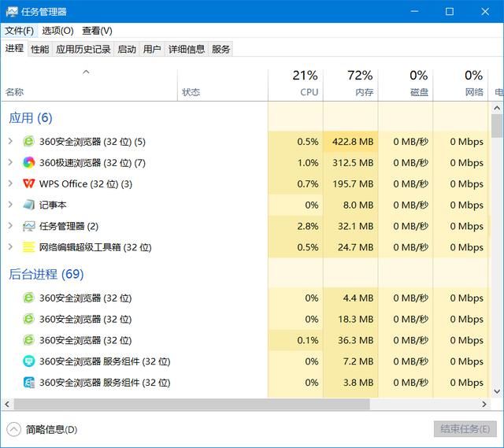This screenshot has height=448, width=504.
Task: Click the 网络编辑超级工具箱 yellow icon
Action: click(x=28, y=247)
